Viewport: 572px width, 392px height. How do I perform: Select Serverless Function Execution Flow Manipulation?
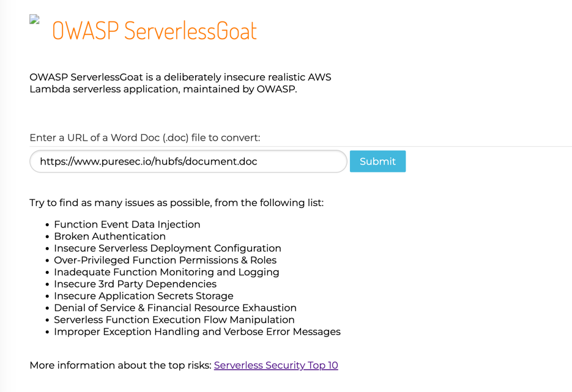pyautogui.click(x=174, y=319)
